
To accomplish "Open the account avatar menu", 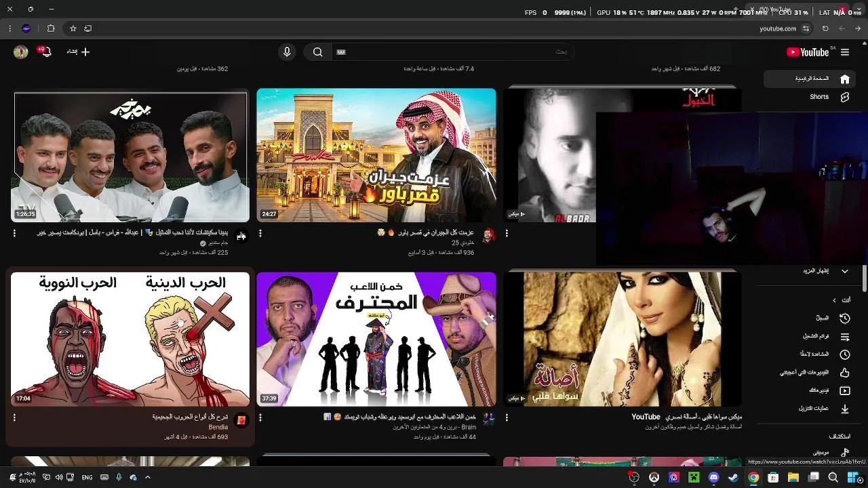I will pyautogui.click(x=21, y=52).
